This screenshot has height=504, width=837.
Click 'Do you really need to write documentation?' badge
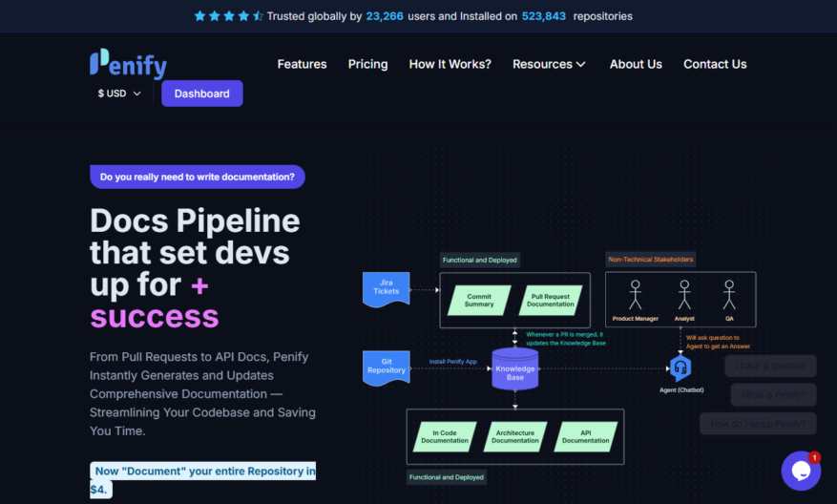(x=198, y=177)
